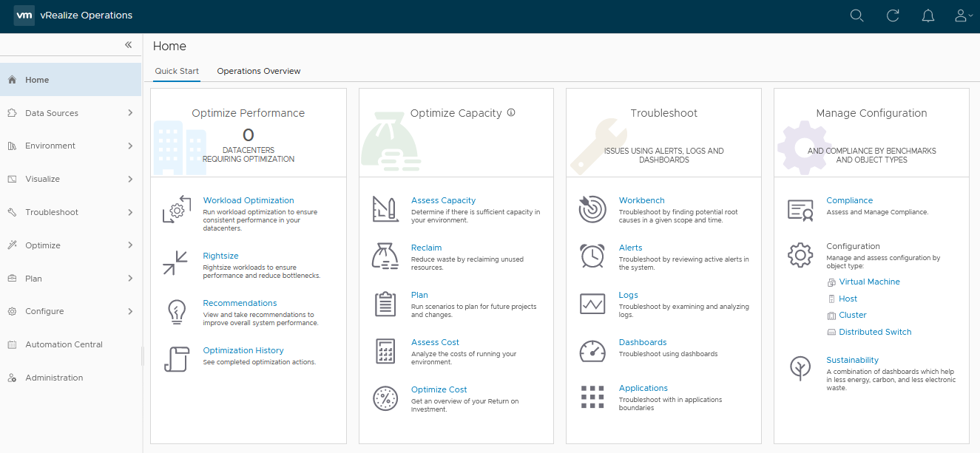Click the Applications grid icon
This screenshot has height=453, width=980.
592,397
